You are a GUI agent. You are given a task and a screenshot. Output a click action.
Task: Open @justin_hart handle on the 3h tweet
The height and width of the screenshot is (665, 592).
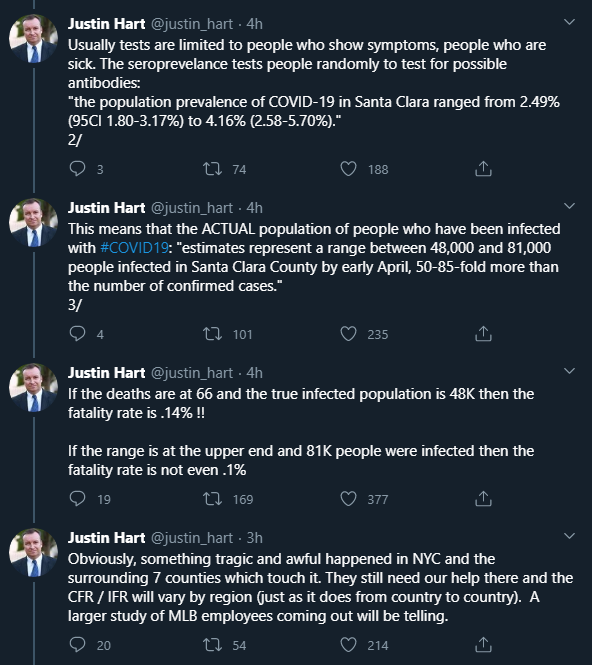(x=192, y=538)
